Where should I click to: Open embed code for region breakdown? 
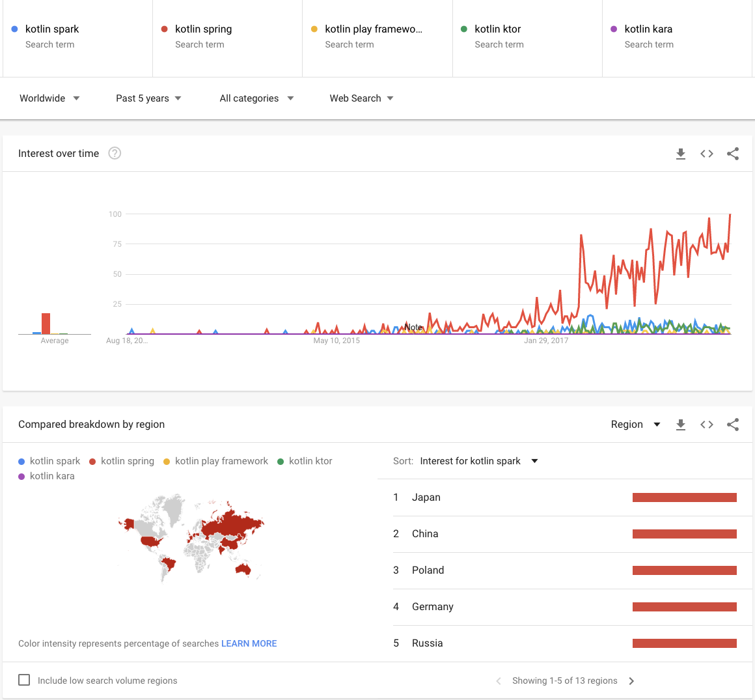tap(707, 425)
